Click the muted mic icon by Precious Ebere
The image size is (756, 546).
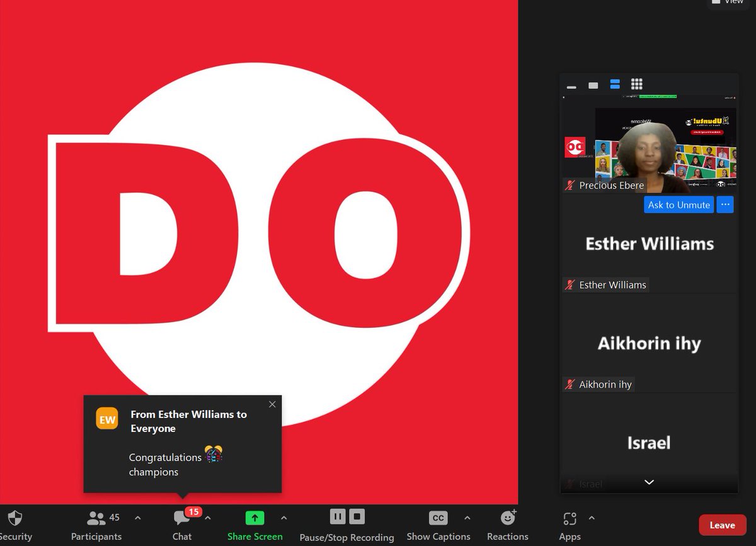(x=570, y=185)
